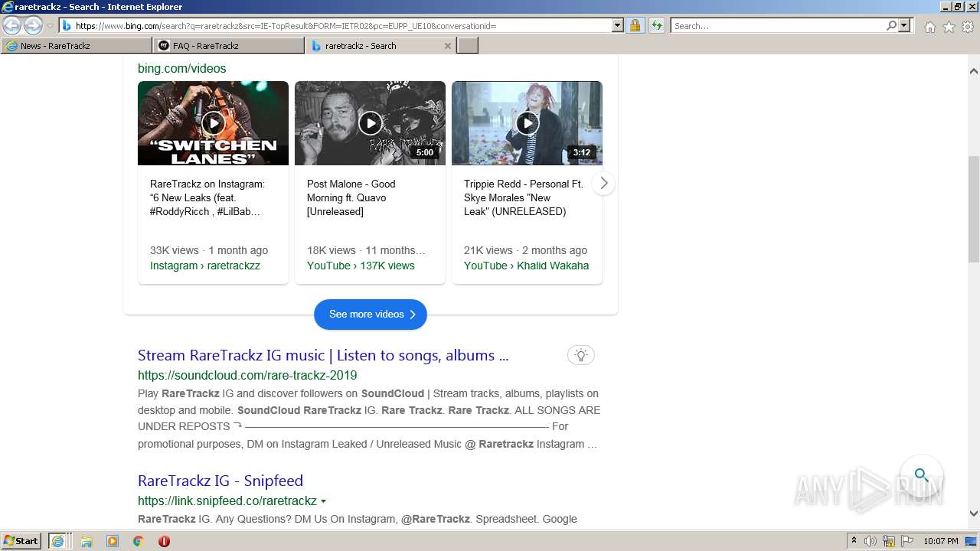
Task: Click in the address bar URL field
Action: pos(342,25)
